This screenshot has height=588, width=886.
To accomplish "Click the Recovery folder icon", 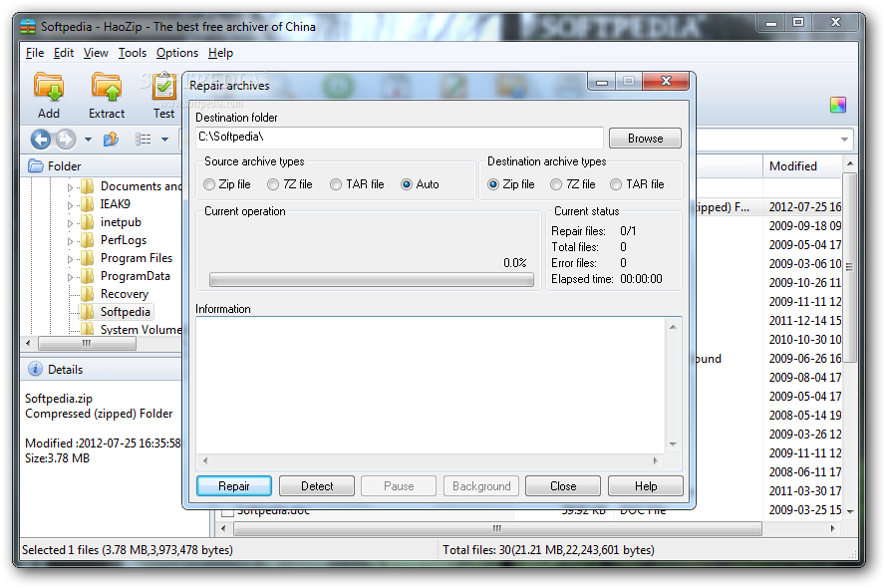I will pyautogui.click(x=87, y=294).
